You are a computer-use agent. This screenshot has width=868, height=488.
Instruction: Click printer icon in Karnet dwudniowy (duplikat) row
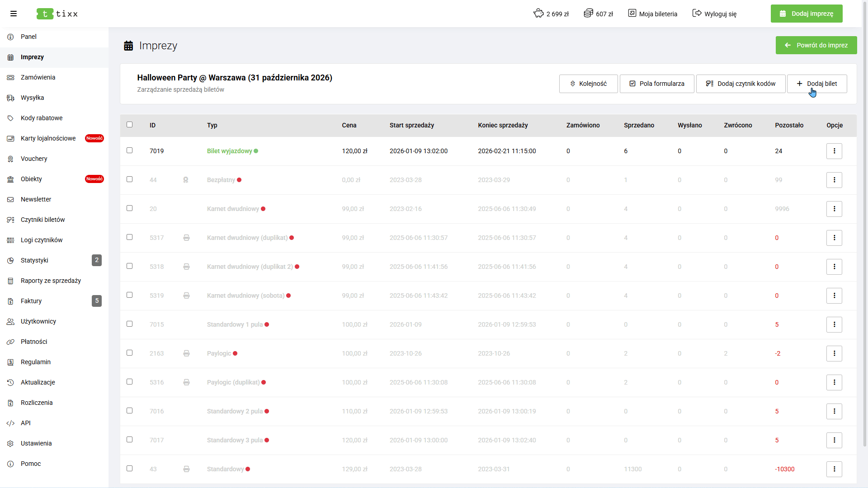coord(186,238)
